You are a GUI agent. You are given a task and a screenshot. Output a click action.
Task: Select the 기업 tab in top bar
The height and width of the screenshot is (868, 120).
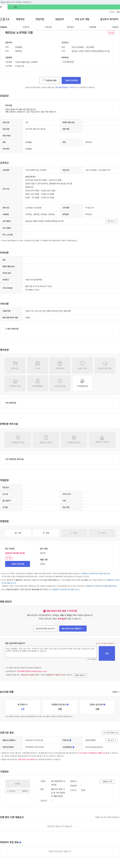(15, 7)
